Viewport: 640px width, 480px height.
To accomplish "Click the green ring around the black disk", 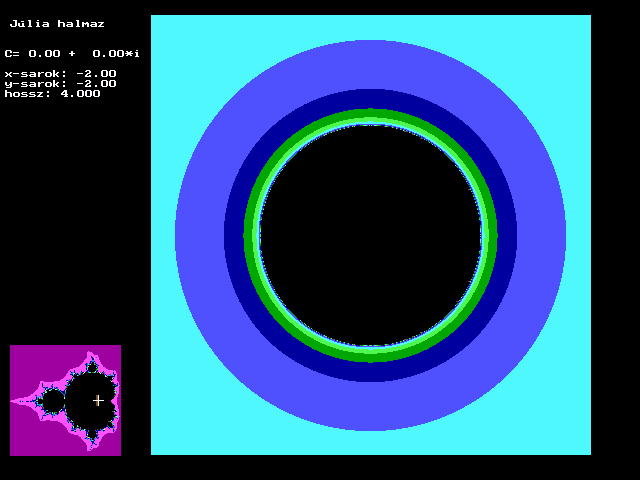I will click(370, 115).
